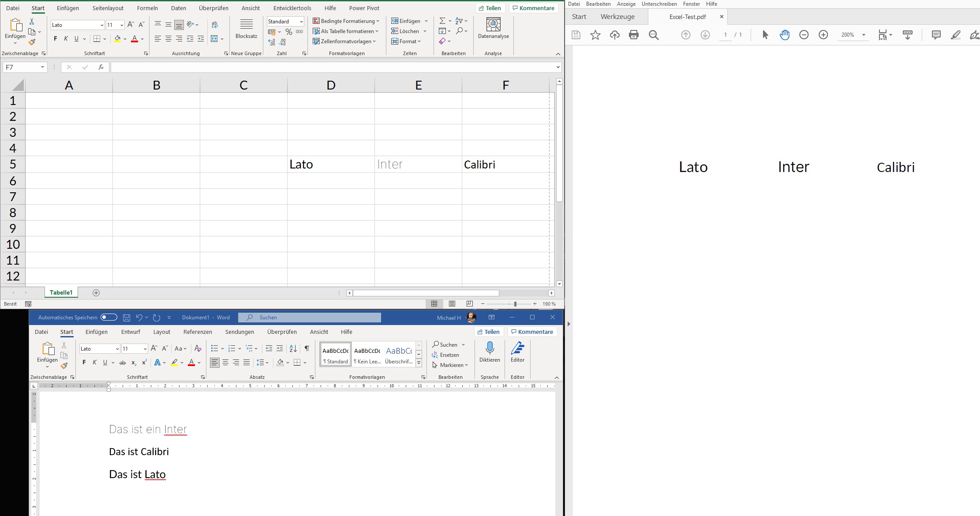Open the Lato font dropdown in Excel
The width and height of the screenshot is (980, 516).
pos(102,25)
